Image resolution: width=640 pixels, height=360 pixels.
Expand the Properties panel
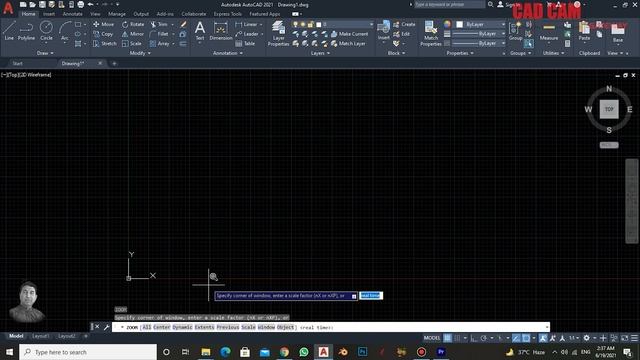[x=460, y=53]
